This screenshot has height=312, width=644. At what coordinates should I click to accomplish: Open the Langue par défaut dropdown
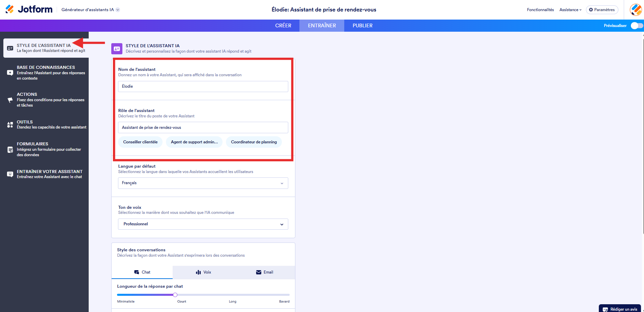click(x=203, y=183)
